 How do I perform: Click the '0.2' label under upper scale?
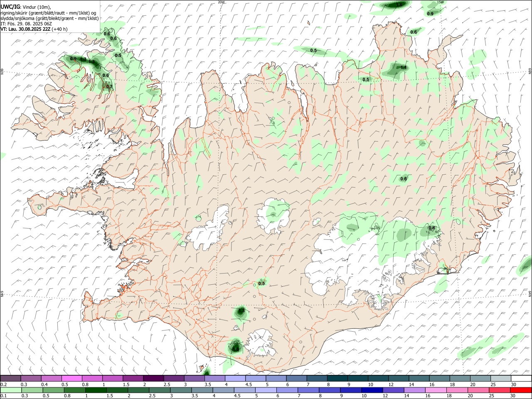[x=4, y=384]
